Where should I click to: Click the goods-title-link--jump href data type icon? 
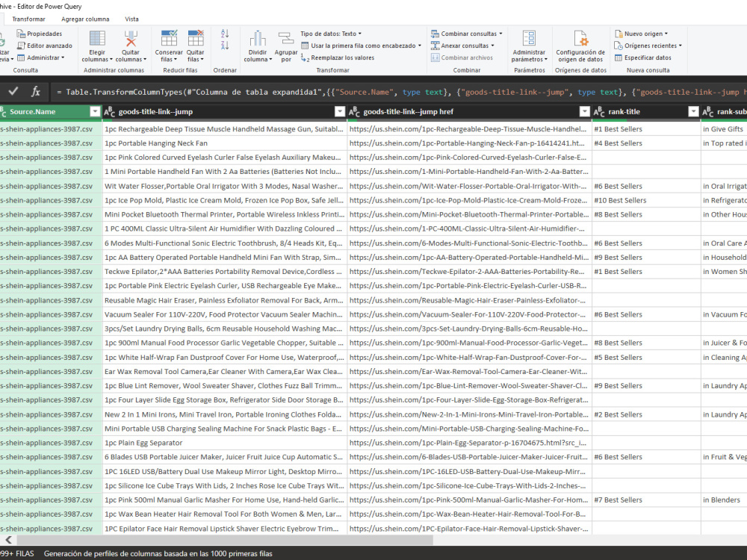tap(354, 111)
